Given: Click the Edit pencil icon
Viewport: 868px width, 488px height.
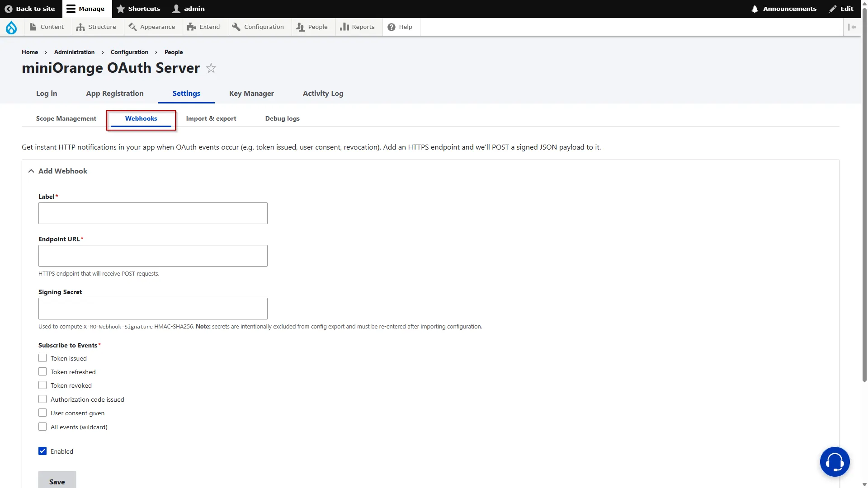Looking at the screenshot, I should [833, 9].
